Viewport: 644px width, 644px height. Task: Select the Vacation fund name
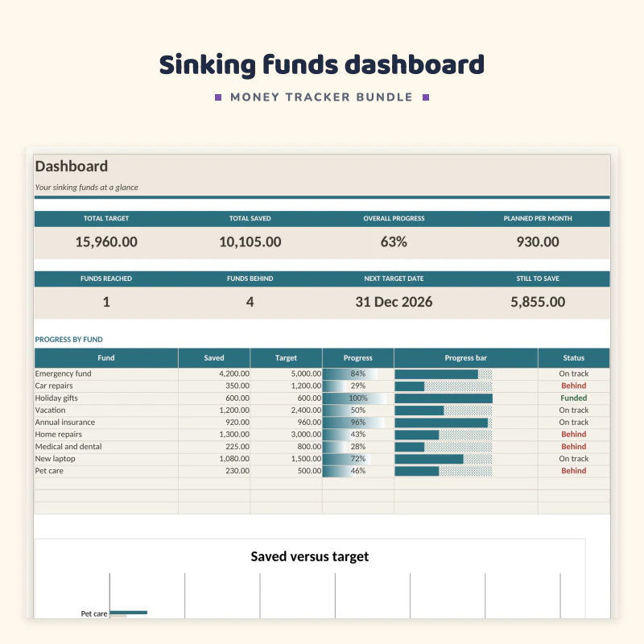(50, 410)
